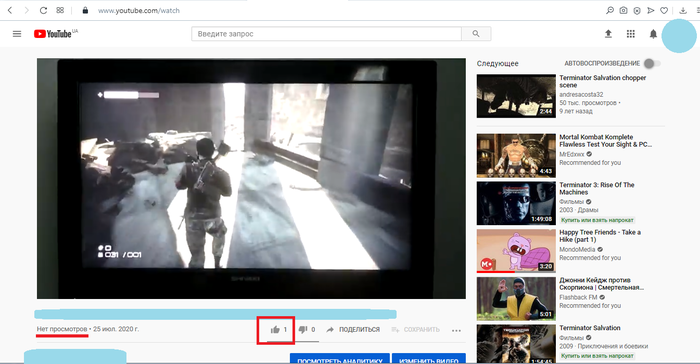Screen dimensions: 700x364
Task: Click 'Купить или взять напрокат' under Terminator Salvation 2009
Action: coord(597,356)
